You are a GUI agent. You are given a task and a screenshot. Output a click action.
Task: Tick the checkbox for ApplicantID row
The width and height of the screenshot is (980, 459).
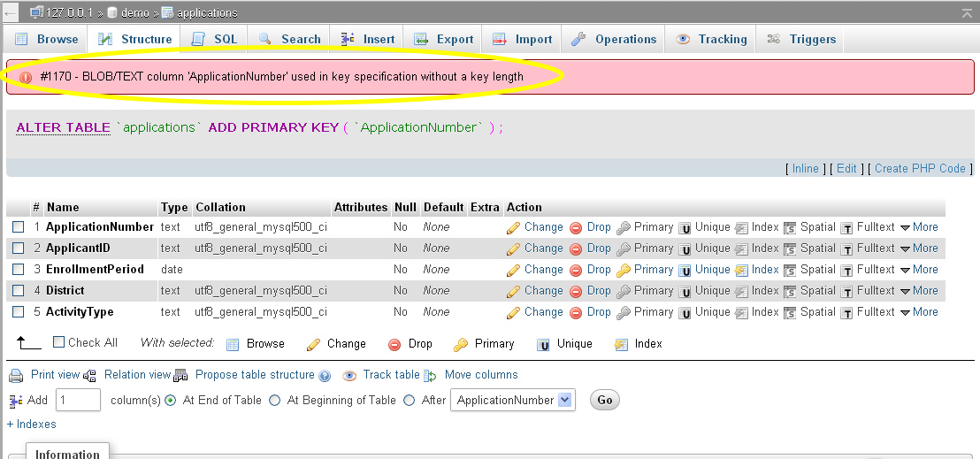19,249
